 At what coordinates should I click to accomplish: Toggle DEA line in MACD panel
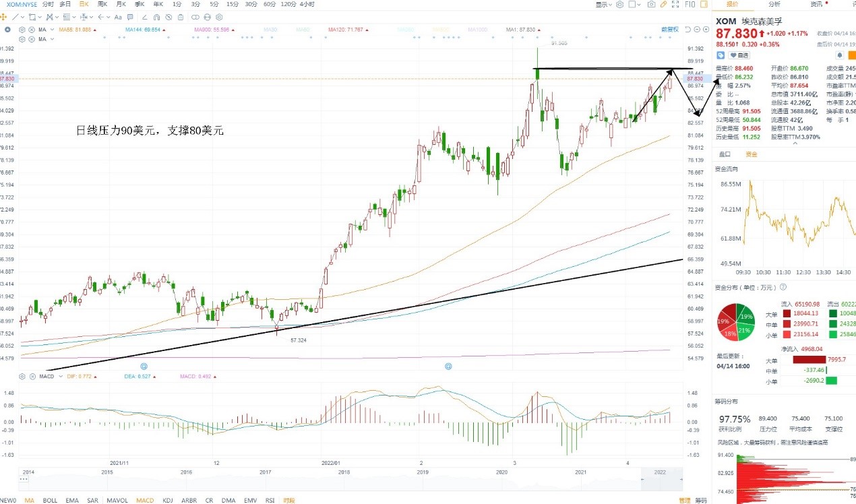(x=140, y=376)
